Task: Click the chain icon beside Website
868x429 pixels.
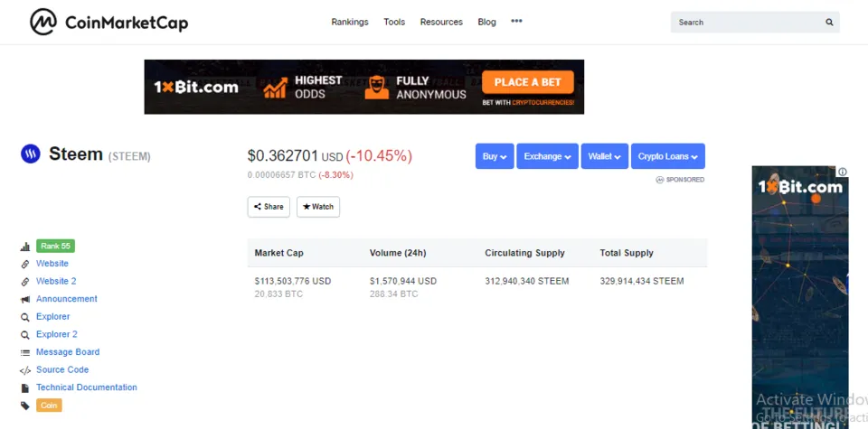Action: click(x=25, y=265)
